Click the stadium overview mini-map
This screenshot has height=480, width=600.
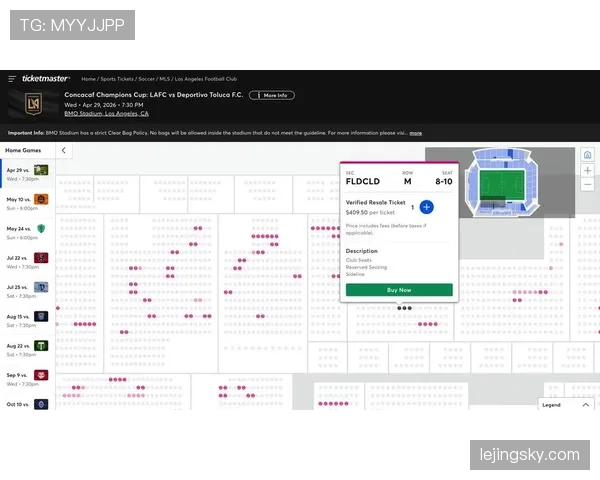[501, 183]
